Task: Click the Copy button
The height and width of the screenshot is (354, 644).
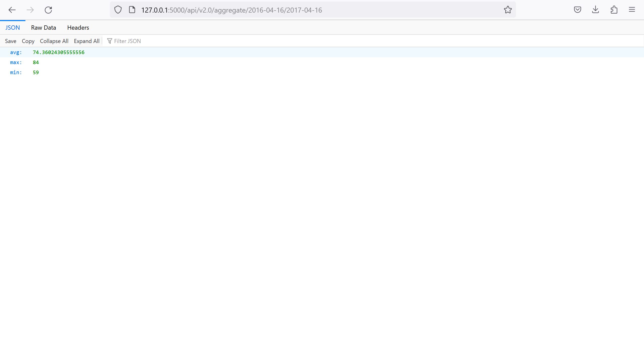Action: (28, 41)
